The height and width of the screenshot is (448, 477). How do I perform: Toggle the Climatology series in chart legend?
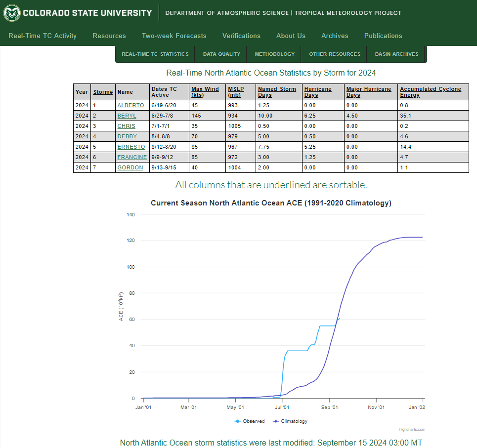(290, 421)
